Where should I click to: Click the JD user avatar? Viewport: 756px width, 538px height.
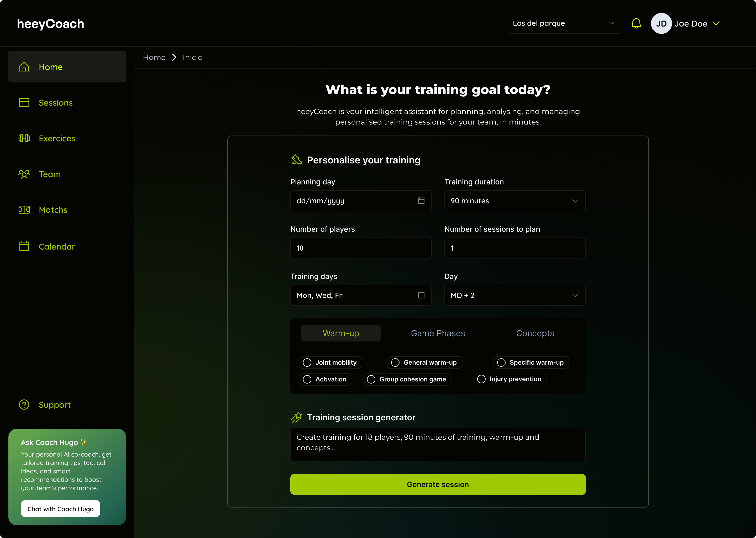(x=661, y=24)
